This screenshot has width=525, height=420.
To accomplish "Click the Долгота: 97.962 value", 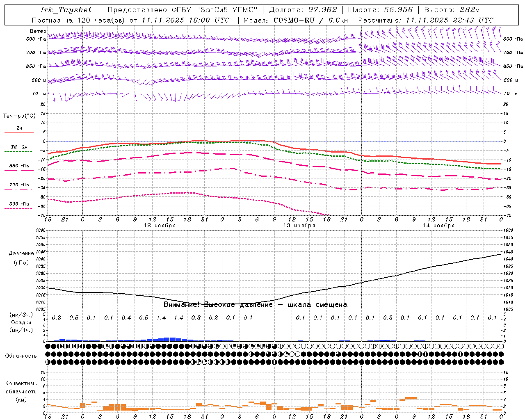I will (303, 10).
